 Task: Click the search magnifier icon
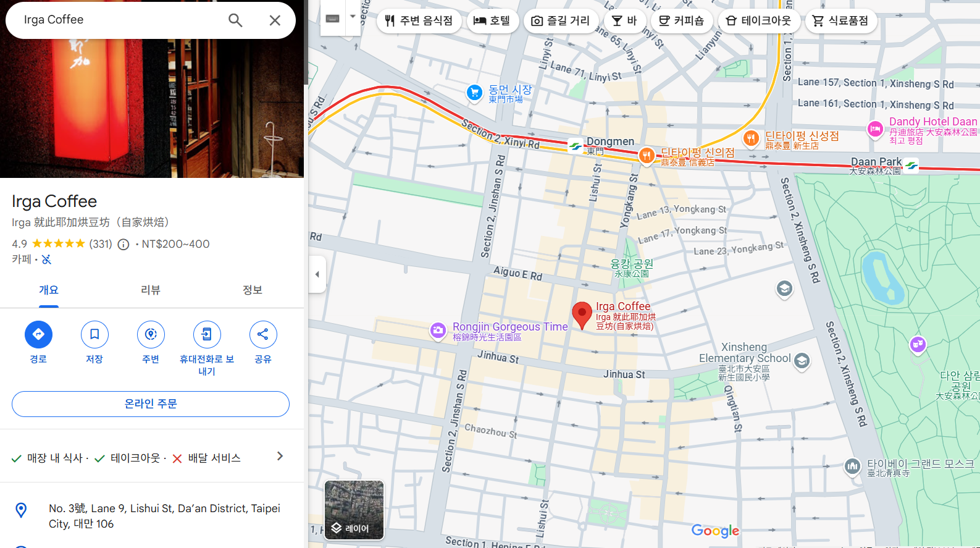click(x=235, y=20)
